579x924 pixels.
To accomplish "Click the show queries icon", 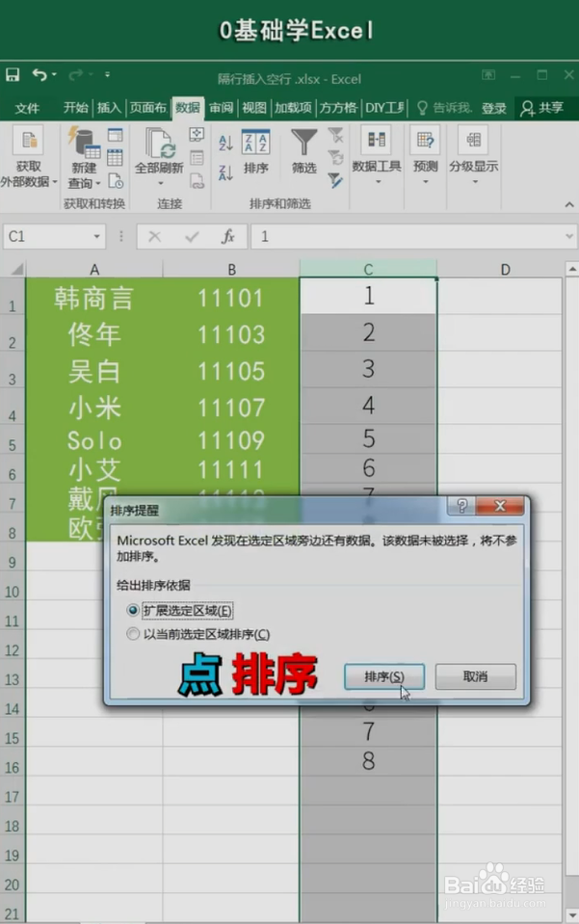I will pyautogui.click(x=116, y=135).
